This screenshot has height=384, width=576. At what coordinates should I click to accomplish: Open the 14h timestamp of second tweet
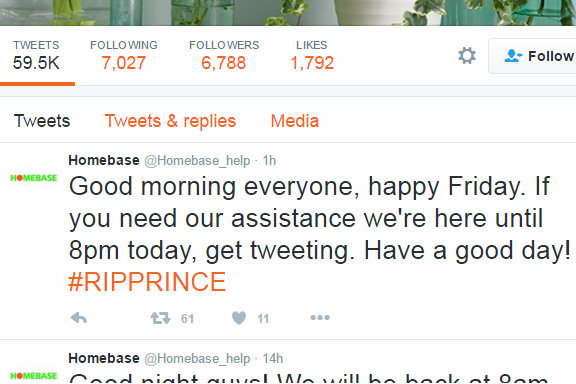pos(273,358)
